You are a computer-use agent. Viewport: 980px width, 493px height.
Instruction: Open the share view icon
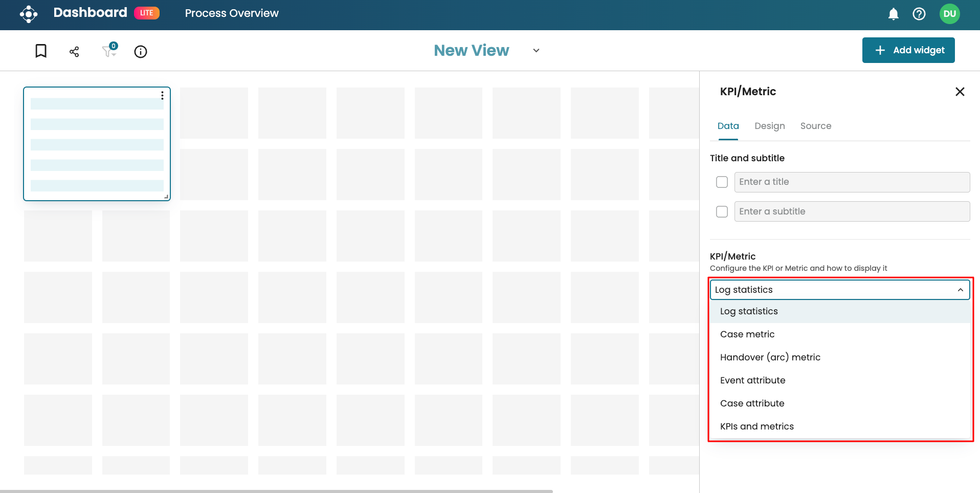coord(74,52)
